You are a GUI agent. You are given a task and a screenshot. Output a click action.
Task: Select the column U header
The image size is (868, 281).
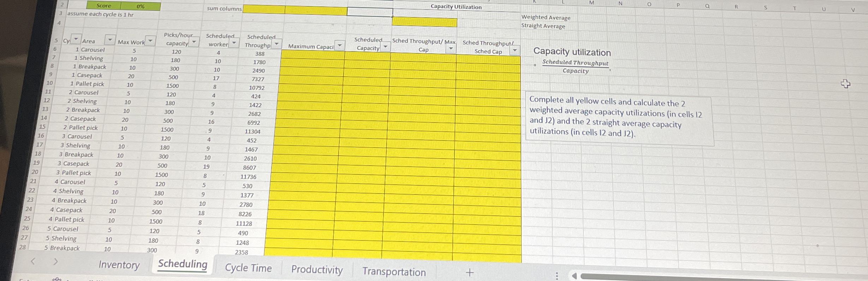click(x=824, y=9)
